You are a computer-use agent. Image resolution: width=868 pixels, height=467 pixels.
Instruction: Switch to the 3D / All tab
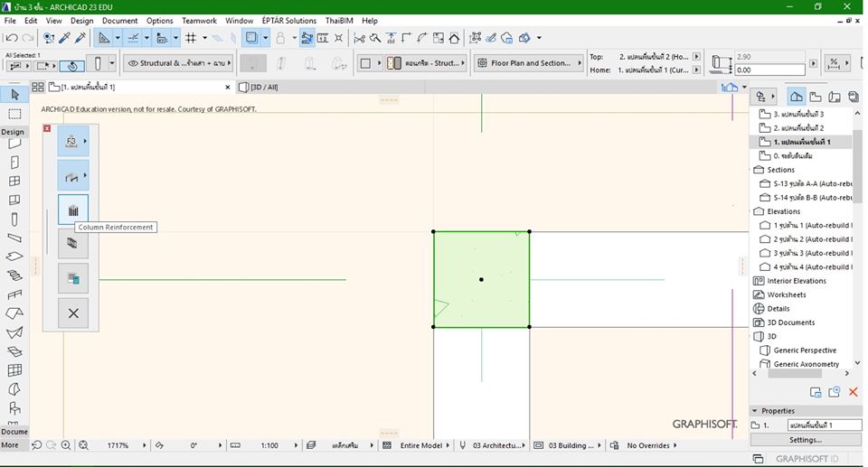pyautogui.click(x=262, y=88)
